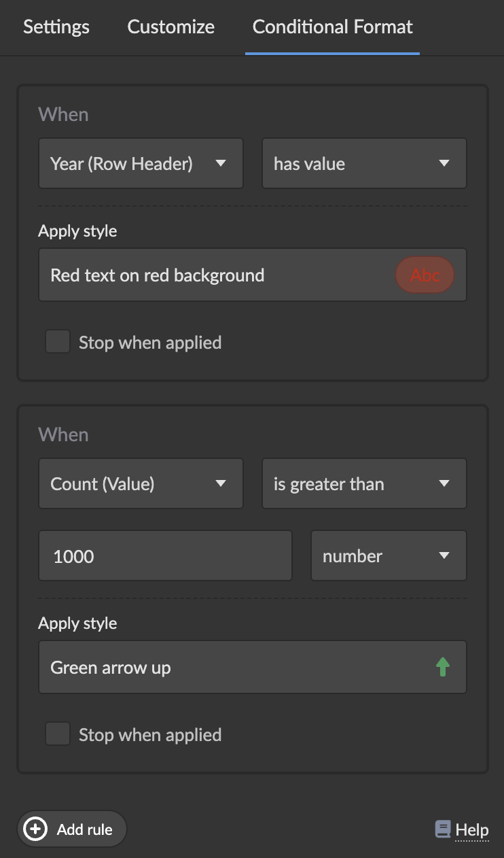Click the Add rule button
Screen dimensions: 504x858
[x=72, y=829]
